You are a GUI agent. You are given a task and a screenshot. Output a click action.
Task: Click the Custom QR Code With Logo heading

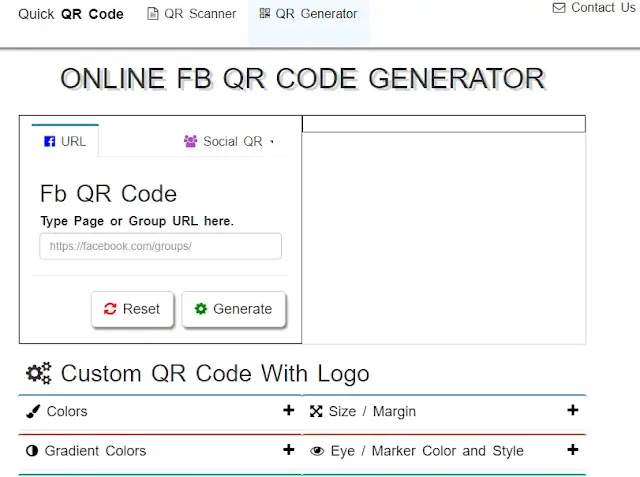tap(215, 373)
